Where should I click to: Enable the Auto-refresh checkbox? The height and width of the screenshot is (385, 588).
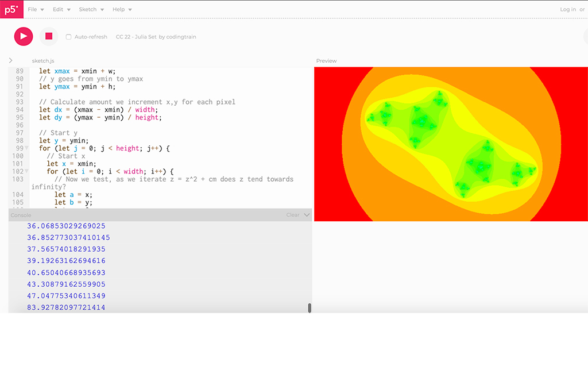(69, 37)
